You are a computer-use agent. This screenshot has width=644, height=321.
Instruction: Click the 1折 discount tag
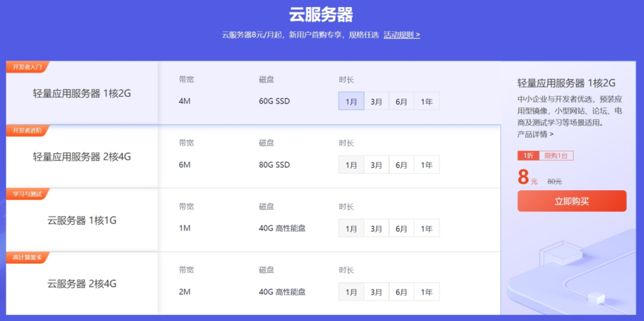coord(528,156)
